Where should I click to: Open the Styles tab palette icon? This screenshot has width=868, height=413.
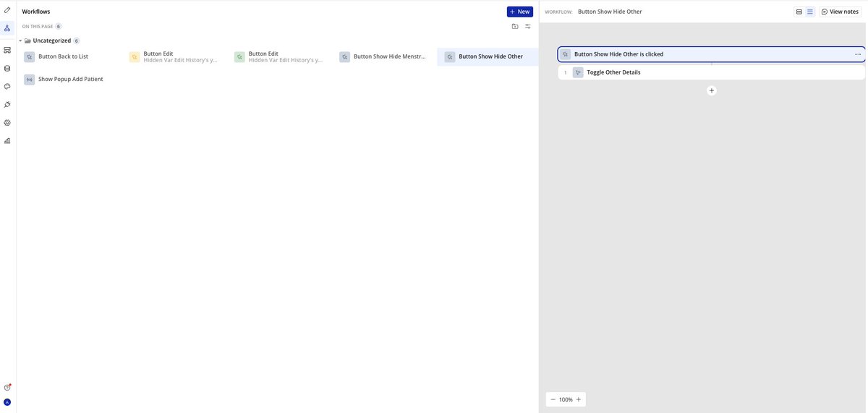coord(7,86)
